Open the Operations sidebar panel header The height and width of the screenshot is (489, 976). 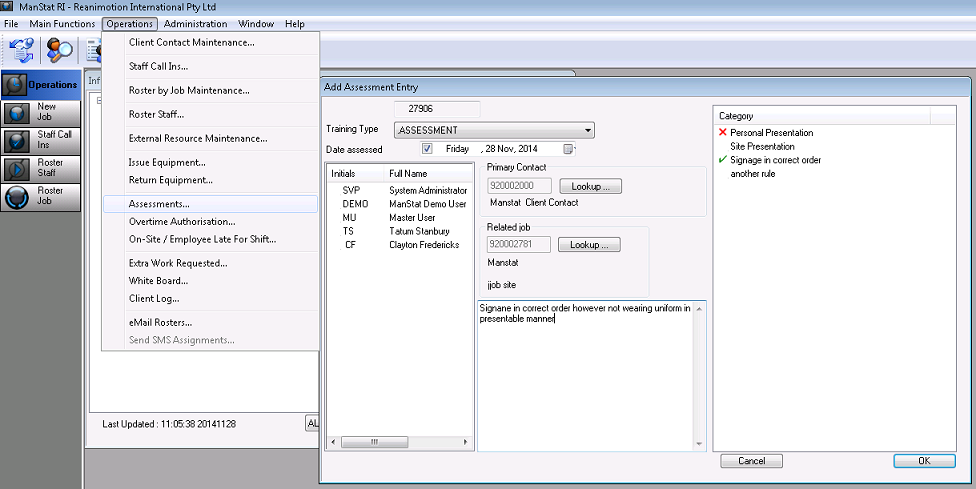(41, 85)
